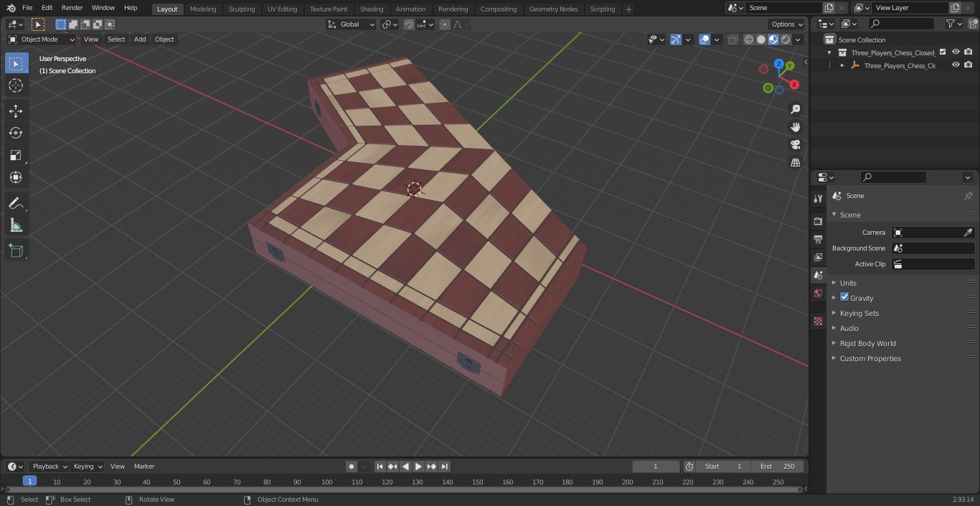
Task: Uncheck the Three_Players_Chess_Closed collection checkbox
Action: (943, 52)
